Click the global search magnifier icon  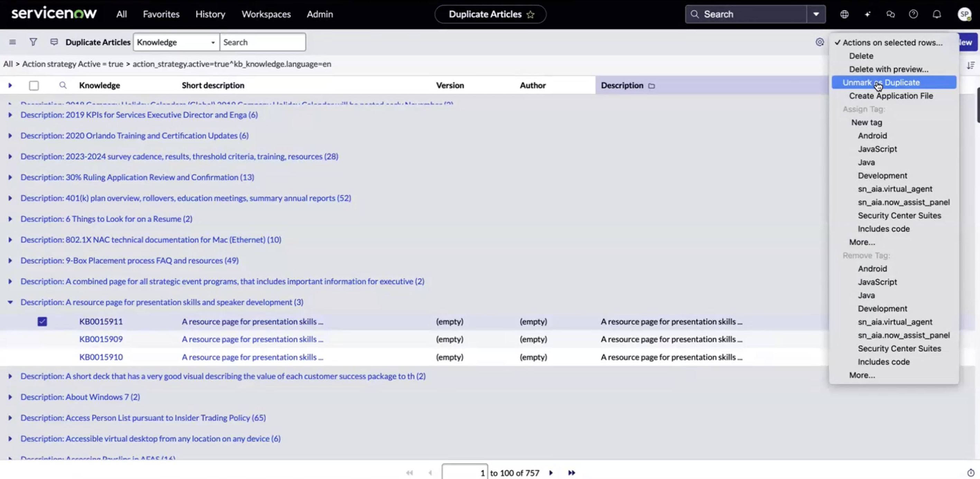695,14
